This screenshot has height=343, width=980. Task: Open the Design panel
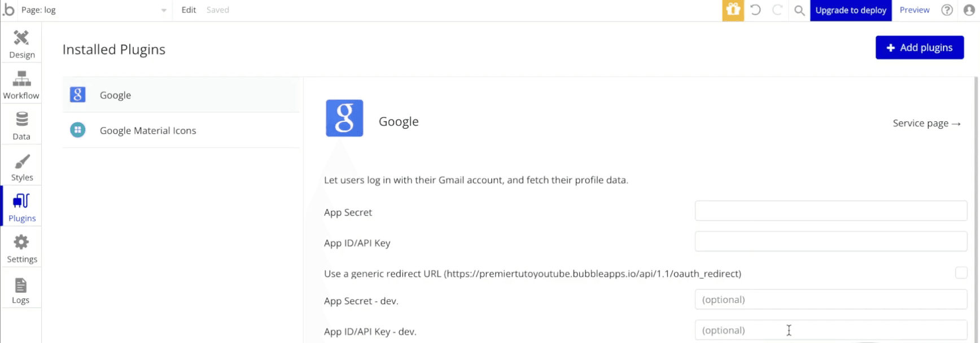pos(21,43)
